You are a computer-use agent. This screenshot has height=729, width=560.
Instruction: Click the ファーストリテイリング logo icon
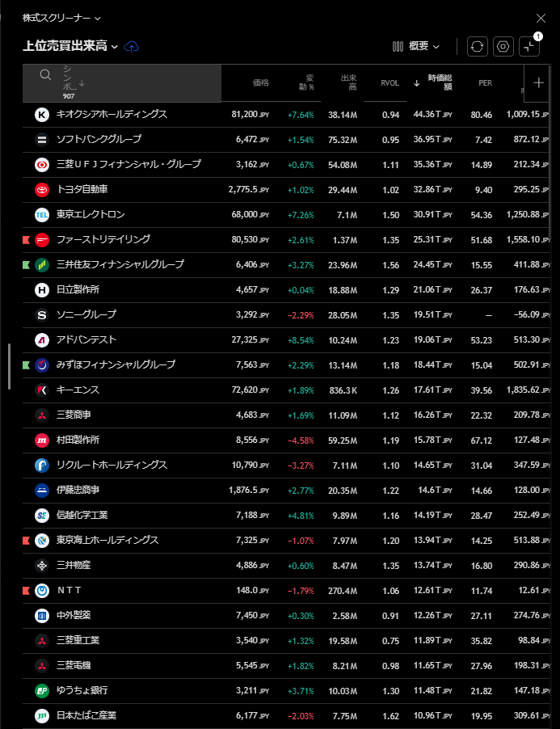click(42, 240)
